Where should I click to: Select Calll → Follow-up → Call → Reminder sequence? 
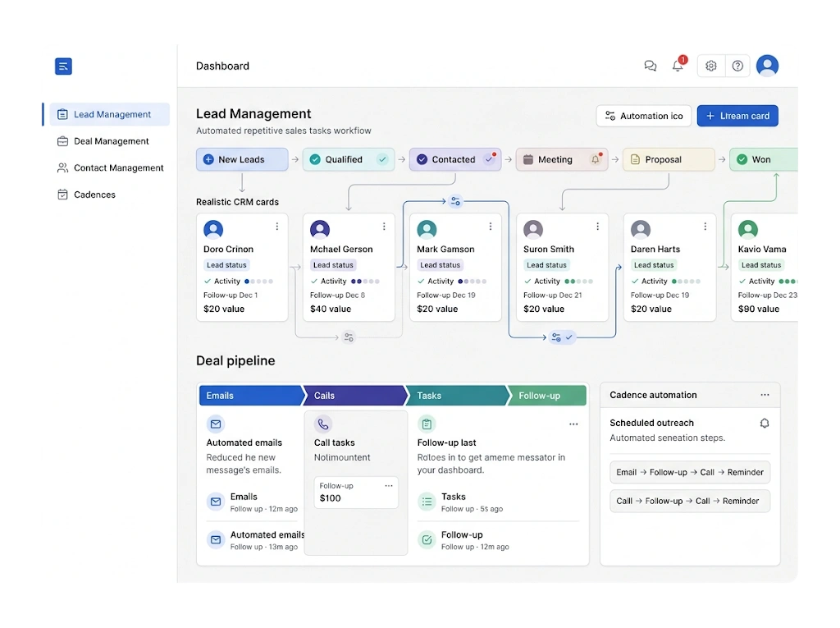[x=689, y=501]
